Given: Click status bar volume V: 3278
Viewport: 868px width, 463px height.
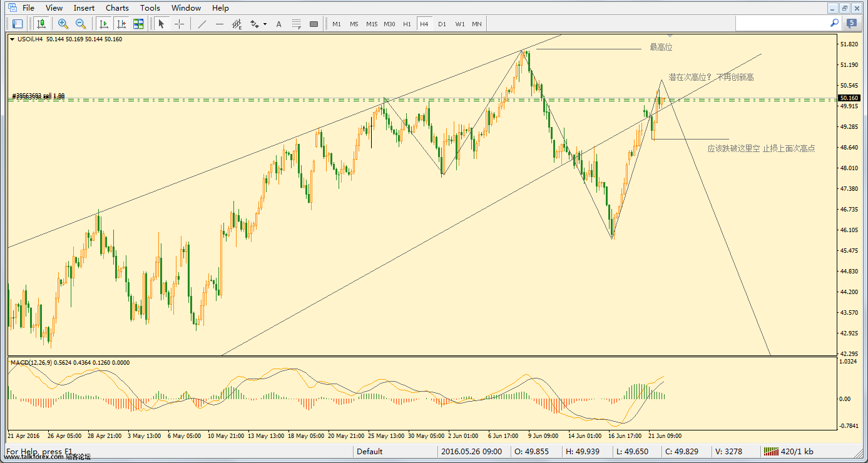Looking at the screenshot, I should tap(730, 452).
